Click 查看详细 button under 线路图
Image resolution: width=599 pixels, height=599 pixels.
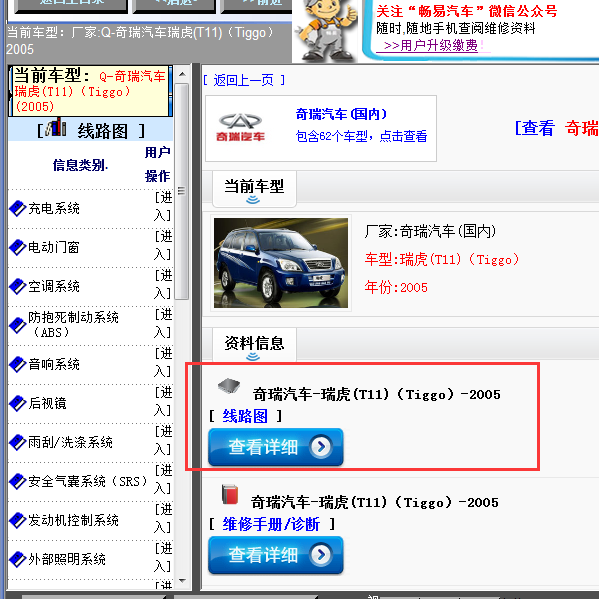[275, 447]
